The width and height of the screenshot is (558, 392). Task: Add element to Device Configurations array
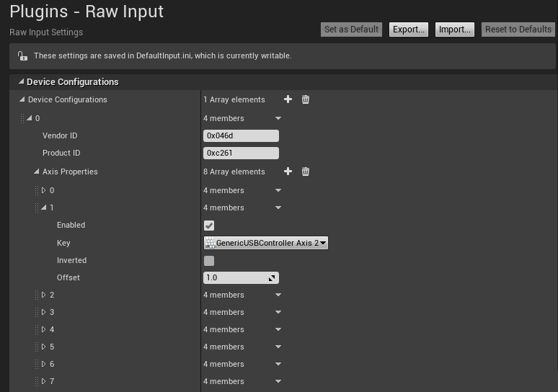288,99
